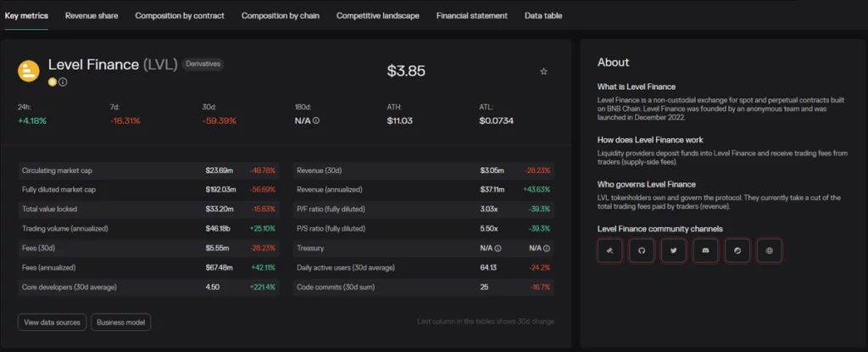Click the View data sources button
The image size is (868, 352).
click(52, 322)
